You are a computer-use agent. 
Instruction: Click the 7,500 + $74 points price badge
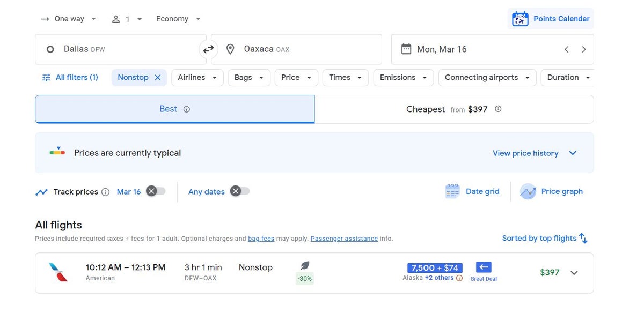point(435,268)
